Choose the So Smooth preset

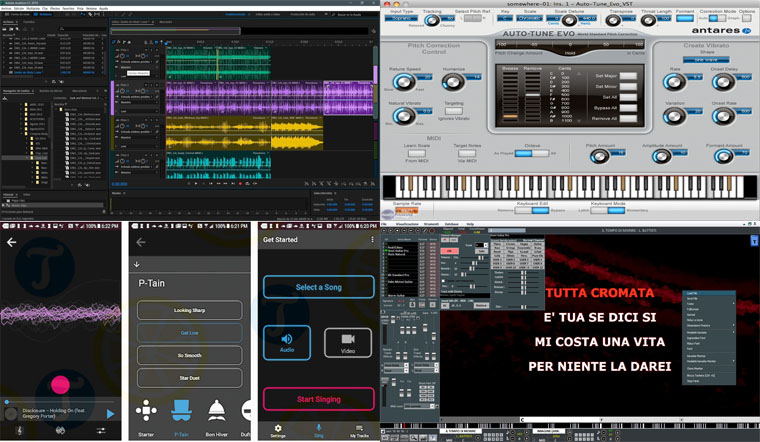tap(190, 355)
